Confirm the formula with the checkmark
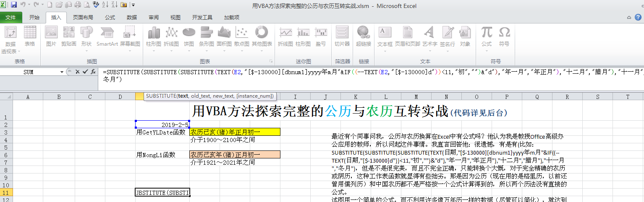 (85, 72)
